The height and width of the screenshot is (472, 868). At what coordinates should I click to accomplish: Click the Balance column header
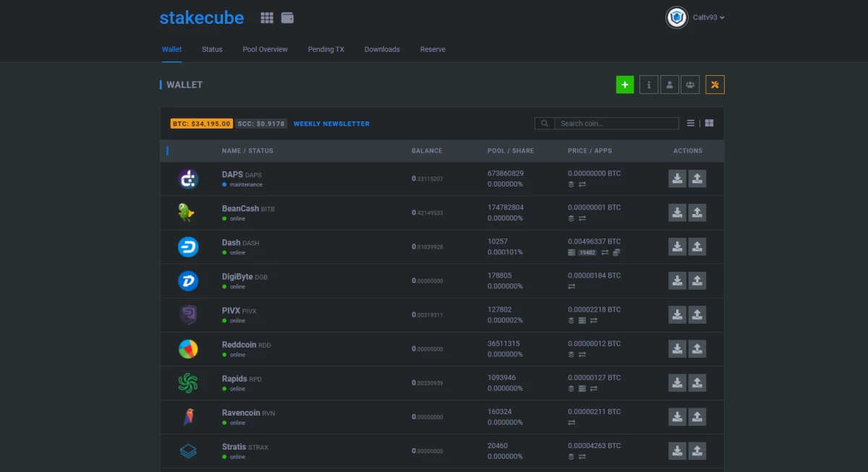[x=427, y=151]
